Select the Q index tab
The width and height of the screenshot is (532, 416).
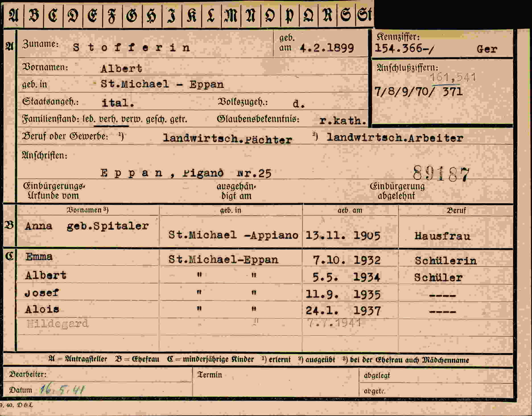coord(309,16)
